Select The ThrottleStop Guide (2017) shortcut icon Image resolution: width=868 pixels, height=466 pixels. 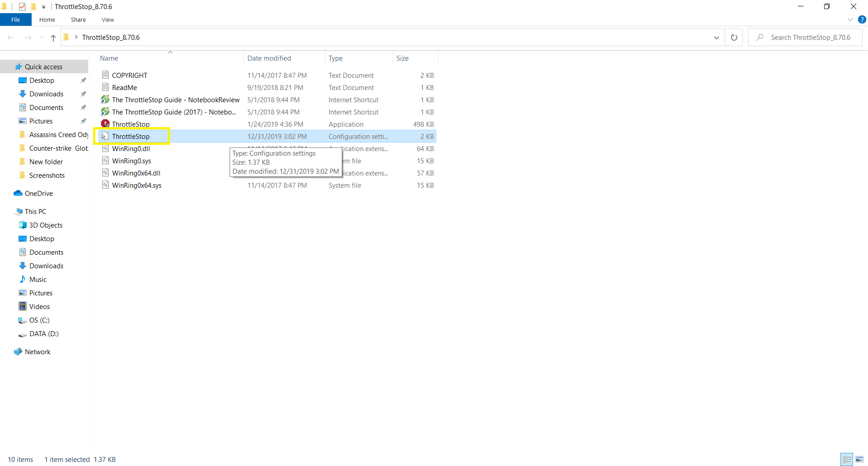[105, 112]
